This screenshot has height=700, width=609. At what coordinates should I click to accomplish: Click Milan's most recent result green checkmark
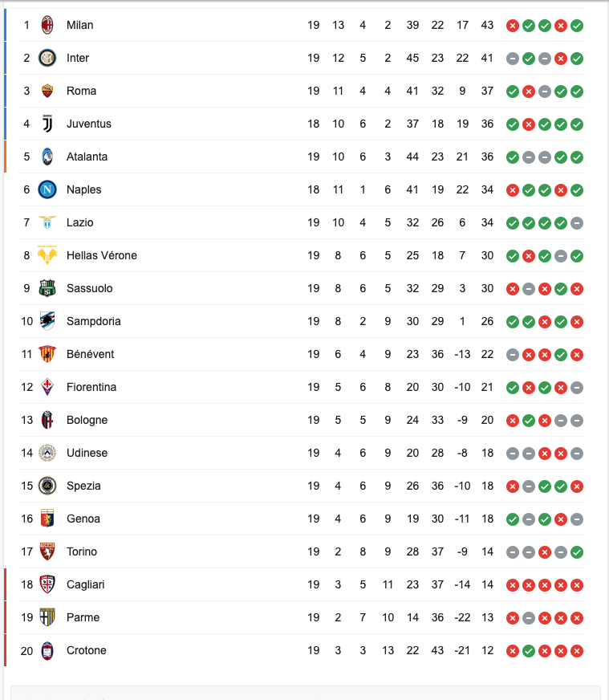577,26
